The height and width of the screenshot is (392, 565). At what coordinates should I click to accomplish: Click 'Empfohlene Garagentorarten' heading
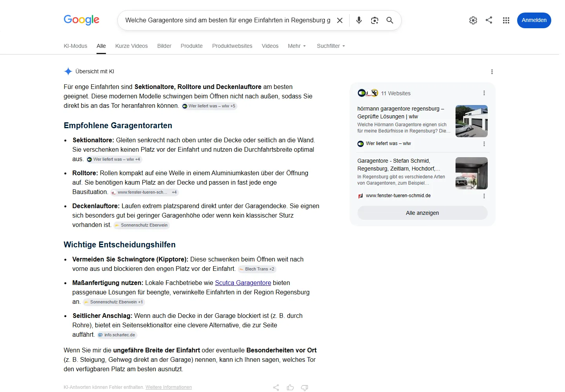pos(118,125)
